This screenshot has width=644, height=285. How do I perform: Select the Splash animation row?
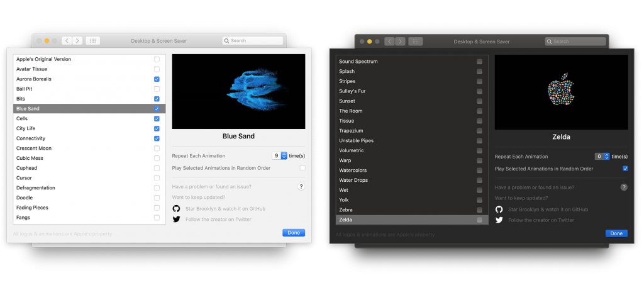pos(413,72)
